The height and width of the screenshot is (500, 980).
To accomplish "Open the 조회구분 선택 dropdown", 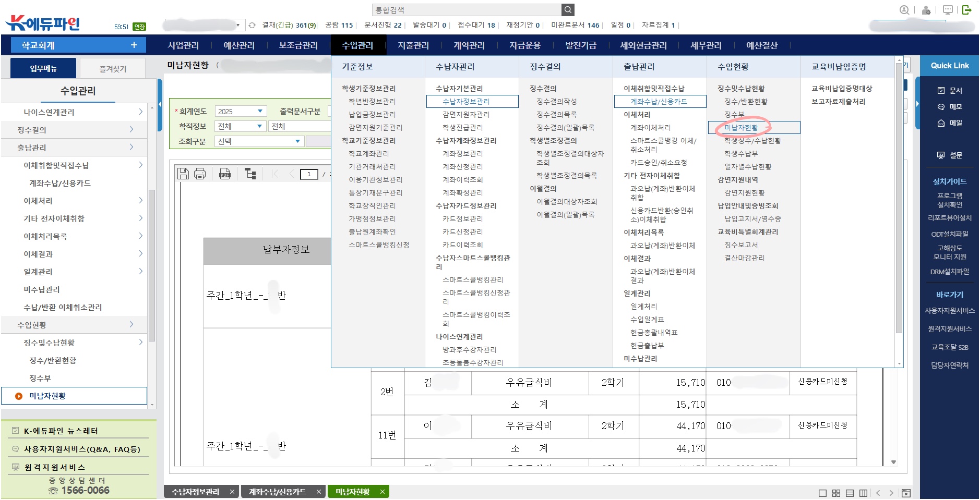I will point(297,141).
